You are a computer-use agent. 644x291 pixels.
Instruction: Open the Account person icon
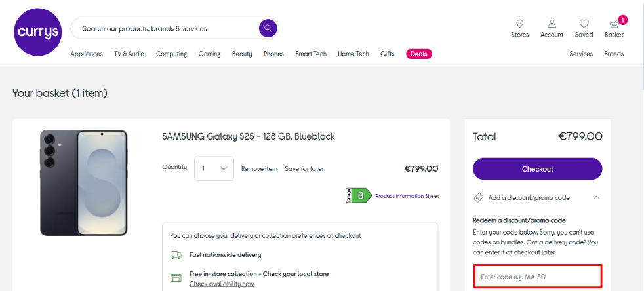tap(552, 24)
